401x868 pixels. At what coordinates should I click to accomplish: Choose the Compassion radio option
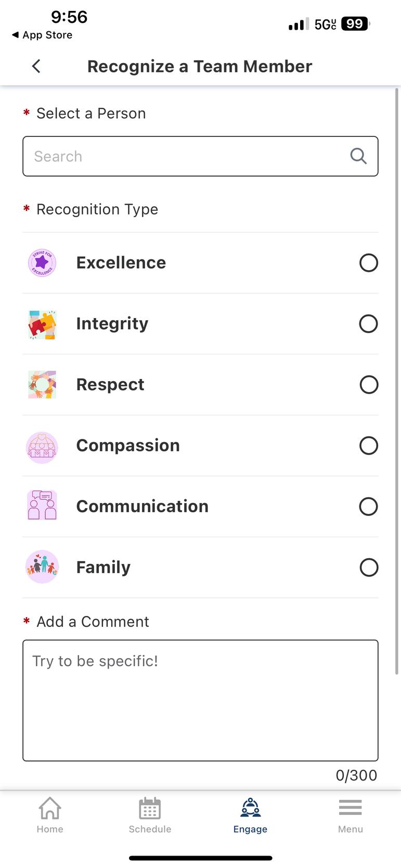click(x=368, y=446)
